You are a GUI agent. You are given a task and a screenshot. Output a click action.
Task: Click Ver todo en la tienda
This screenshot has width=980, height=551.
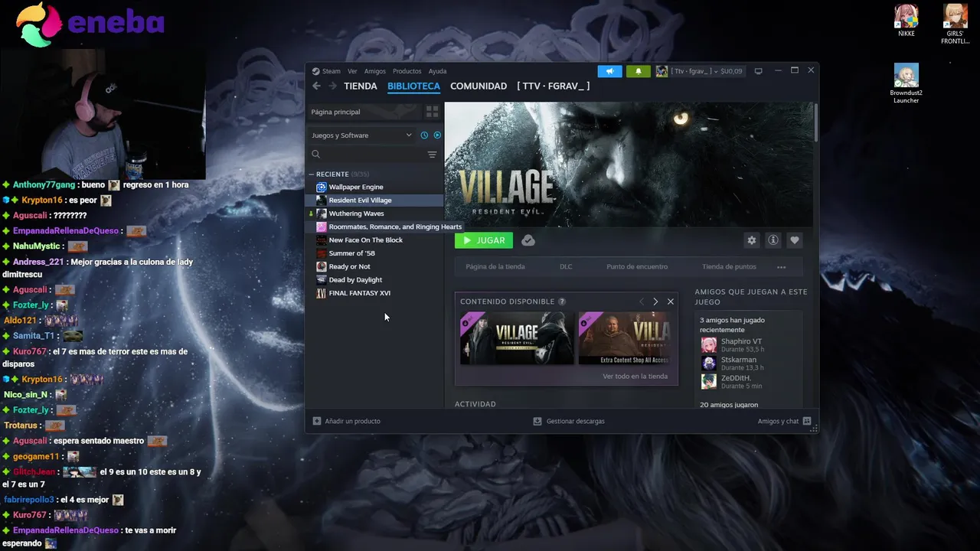coord(635,377)
